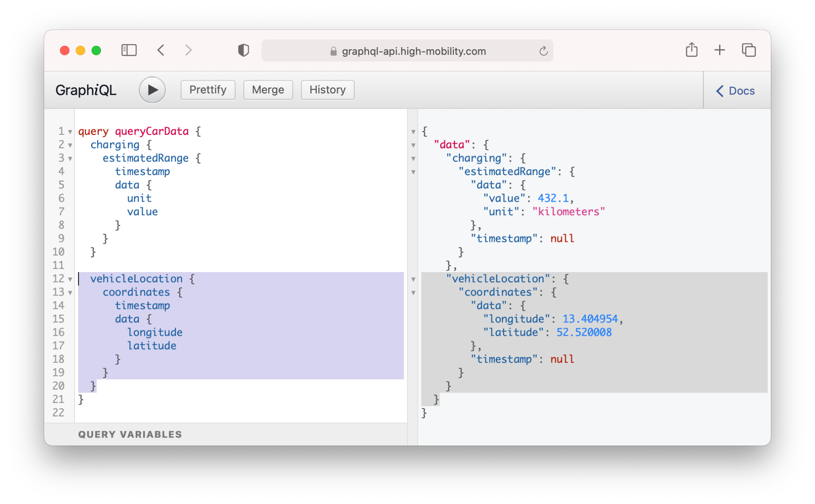Fold coordinates block at line 13
815x504 pixels.
tap(70, 293)
